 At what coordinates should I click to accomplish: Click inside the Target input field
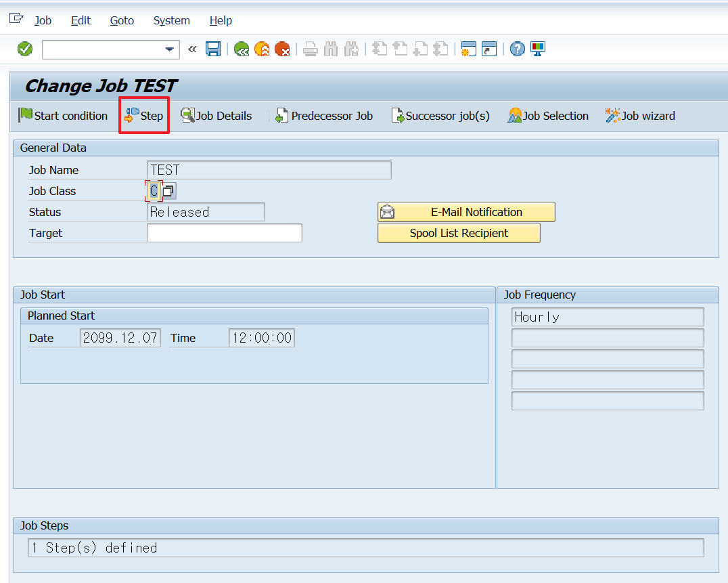point(223,232)
